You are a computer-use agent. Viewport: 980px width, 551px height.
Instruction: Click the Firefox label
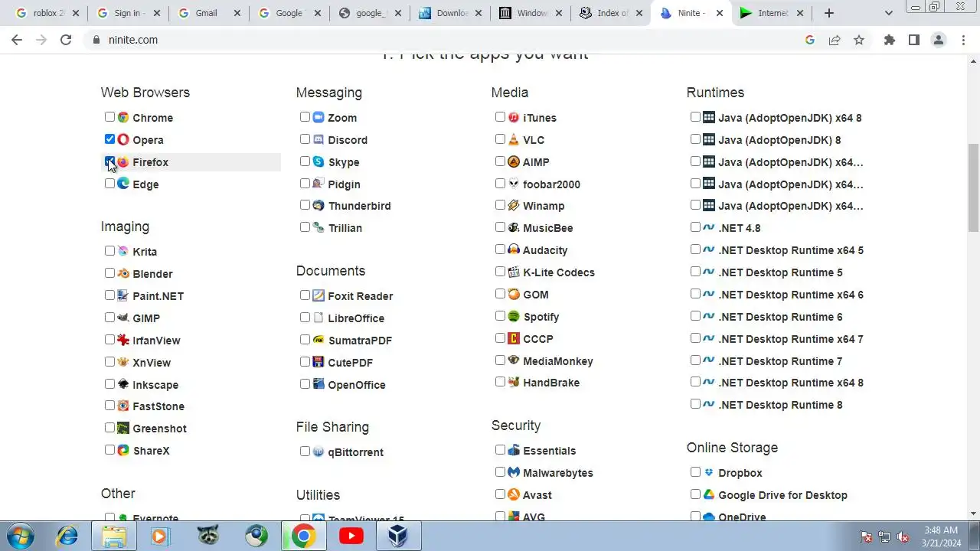tap(150, 162)
